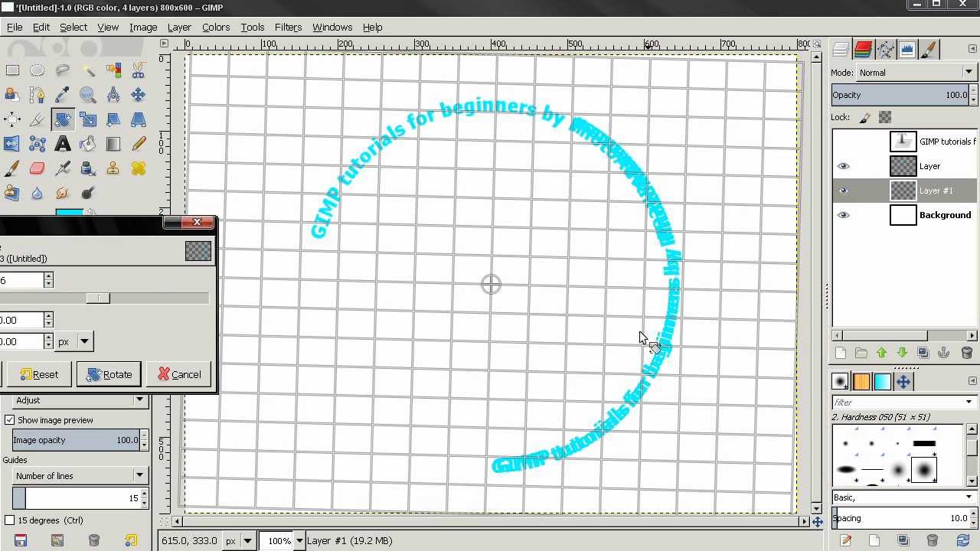Select the Scissors Select tool
980x551 pixels.
coord(139,70)
